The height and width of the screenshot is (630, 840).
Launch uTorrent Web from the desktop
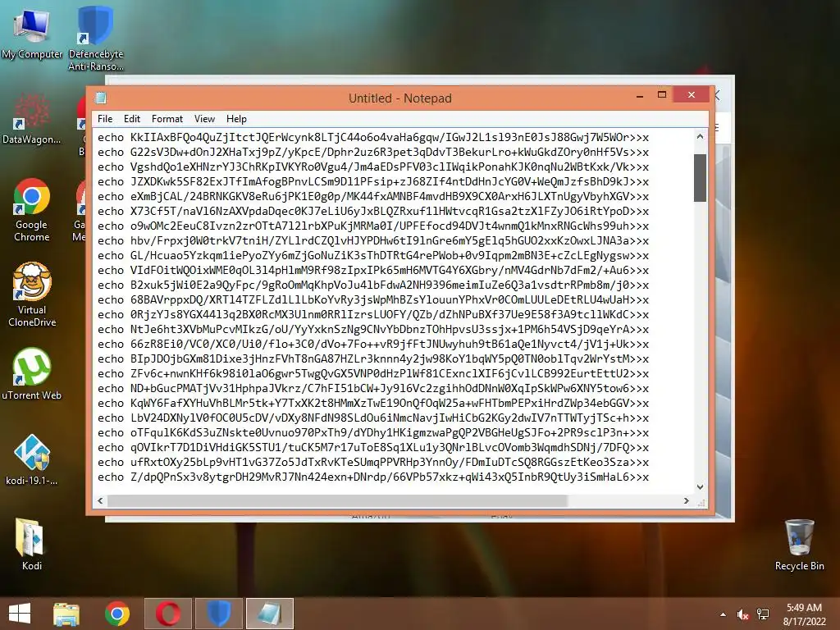coord(32,374)
